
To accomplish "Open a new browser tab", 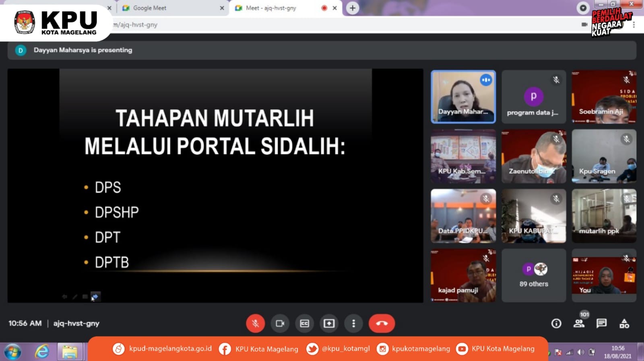I will 353,8.
